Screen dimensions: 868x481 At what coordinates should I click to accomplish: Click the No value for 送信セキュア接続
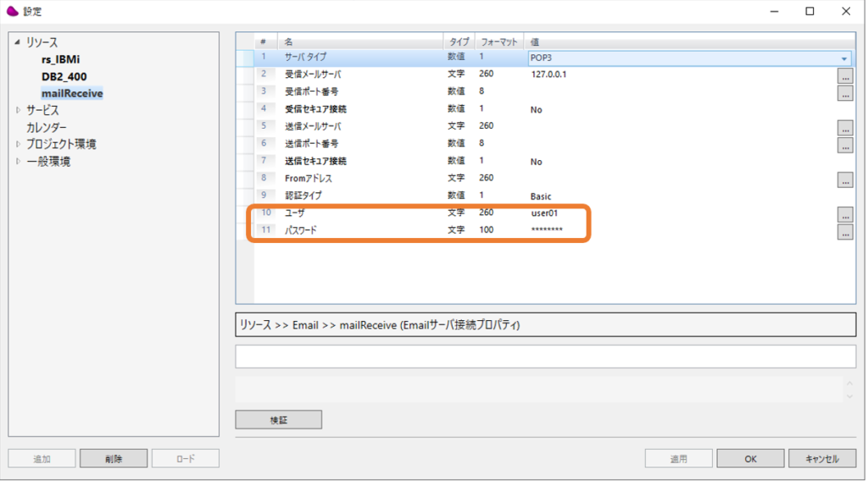pos(536,162)
